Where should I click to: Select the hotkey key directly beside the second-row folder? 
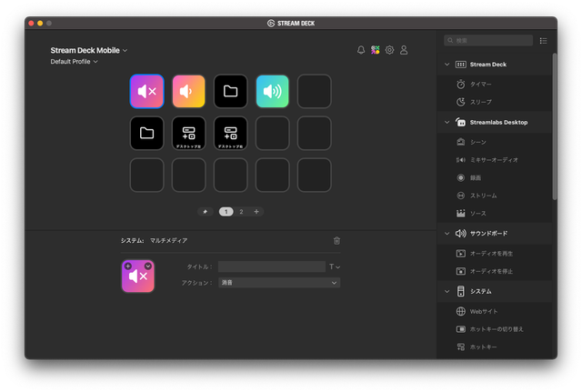[188, 134]
